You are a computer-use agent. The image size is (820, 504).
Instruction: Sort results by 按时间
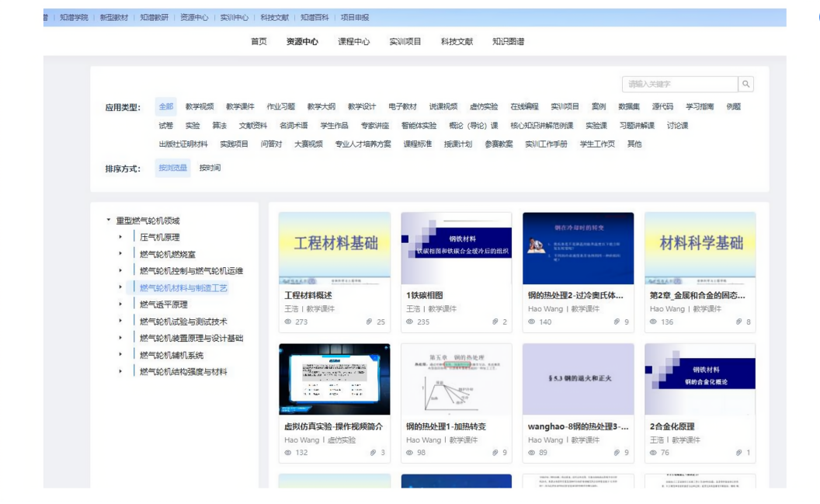click(x=210, y=168)
